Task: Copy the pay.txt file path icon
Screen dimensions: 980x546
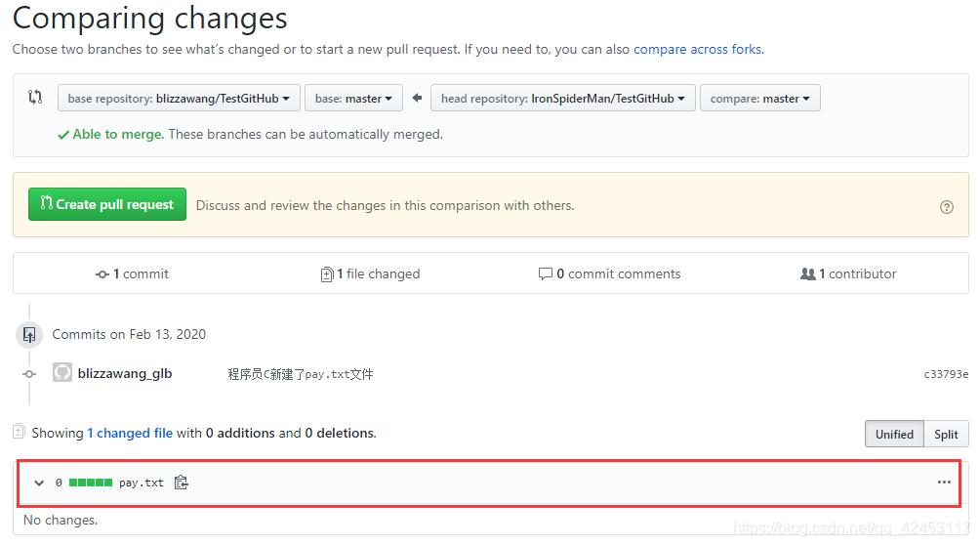Action: click(x=181, y=483)
